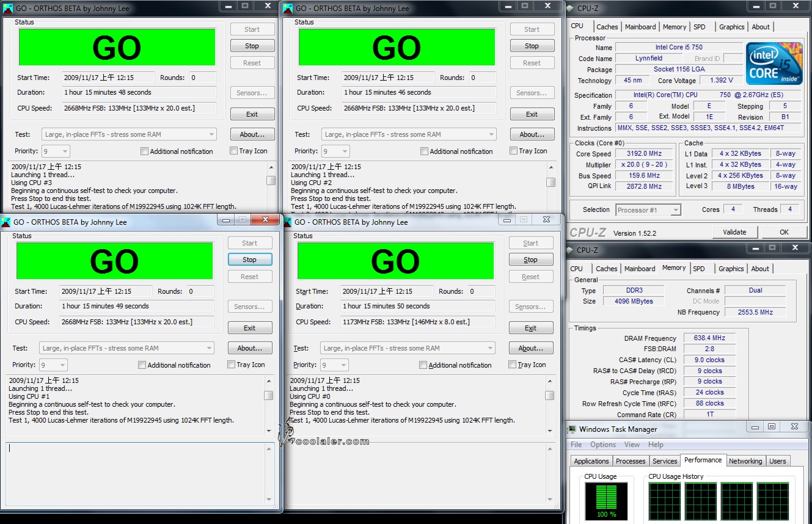Open the Test dropdown in CPU #3 ORTHOS window
This screenshot has width=812, height=524.
[x=129, y=134]
